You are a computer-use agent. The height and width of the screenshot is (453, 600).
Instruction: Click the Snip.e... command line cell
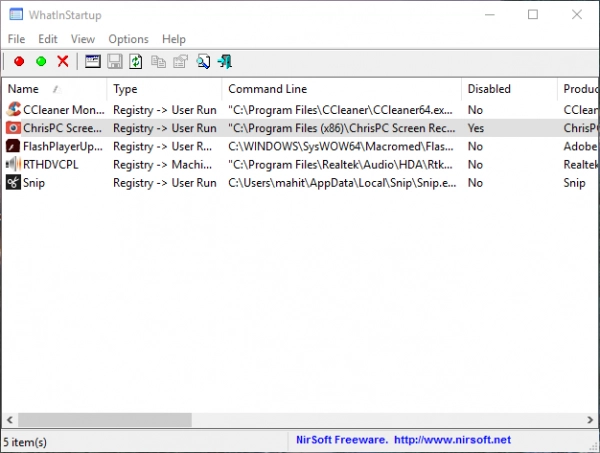[342, 183]
